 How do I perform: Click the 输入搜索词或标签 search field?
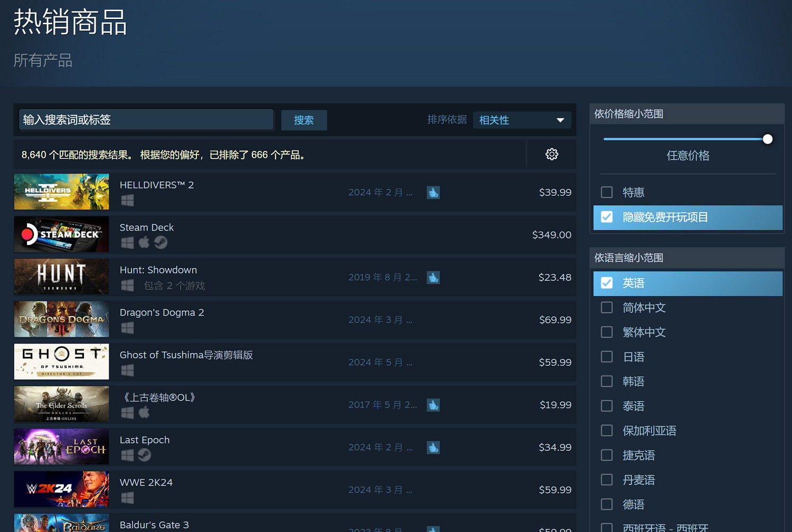click(x=146, y=120)
